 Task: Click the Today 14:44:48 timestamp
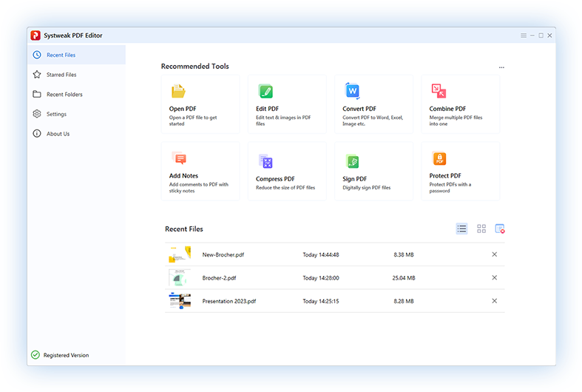pyautogui.click(x=321, y=254)
